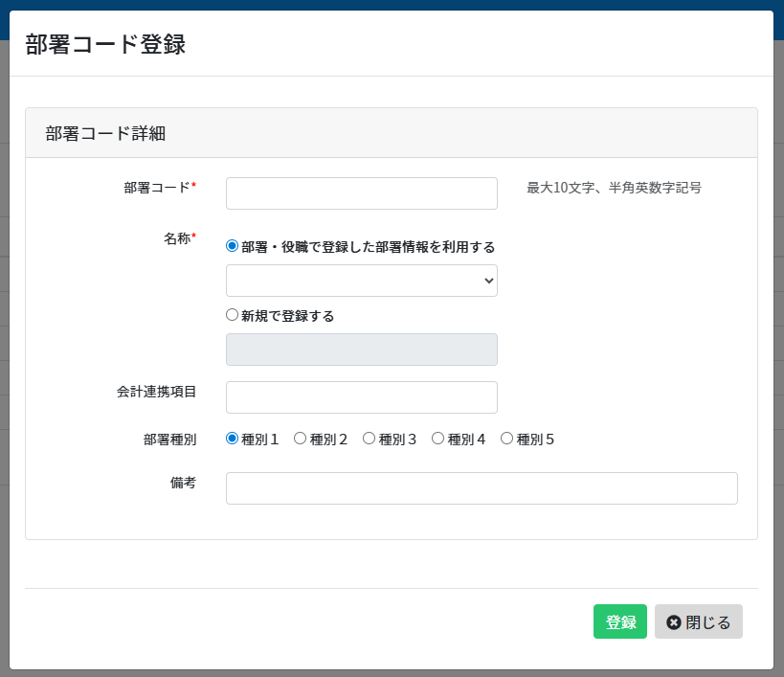Click the 部署コード登録 dialog title
Image resolution: width=784 pixels, height=677 pixels.
(105, 44)
